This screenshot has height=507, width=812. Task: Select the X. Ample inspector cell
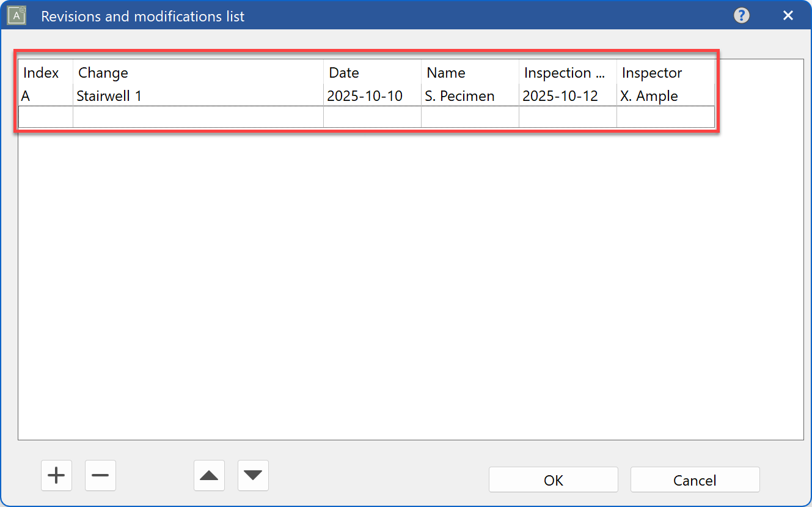pyautogui.click(x=665, y=96)
